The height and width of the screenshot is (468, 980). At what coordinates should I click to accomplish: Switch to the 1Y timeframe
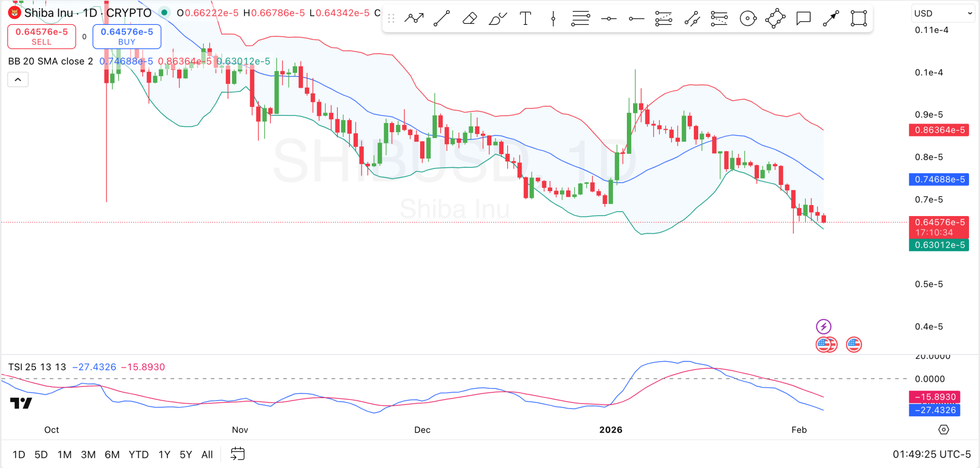click(x=164, y=454)
